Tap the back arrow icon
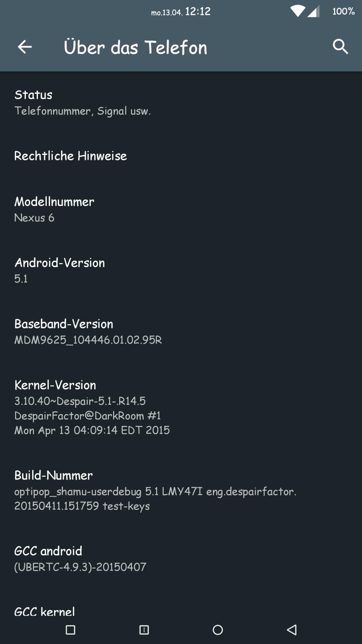 click(x=25, y=47)
